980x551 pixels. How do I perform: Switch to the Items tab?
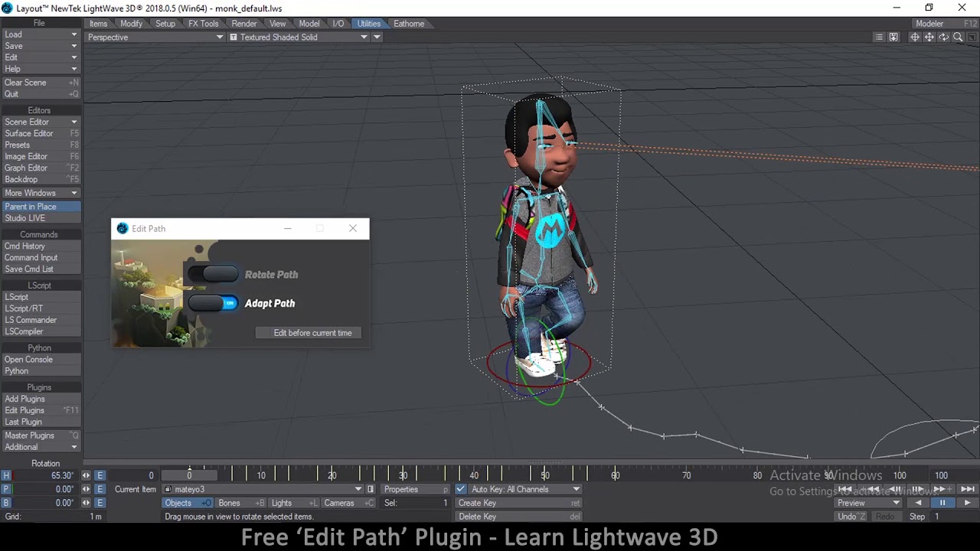98,24
